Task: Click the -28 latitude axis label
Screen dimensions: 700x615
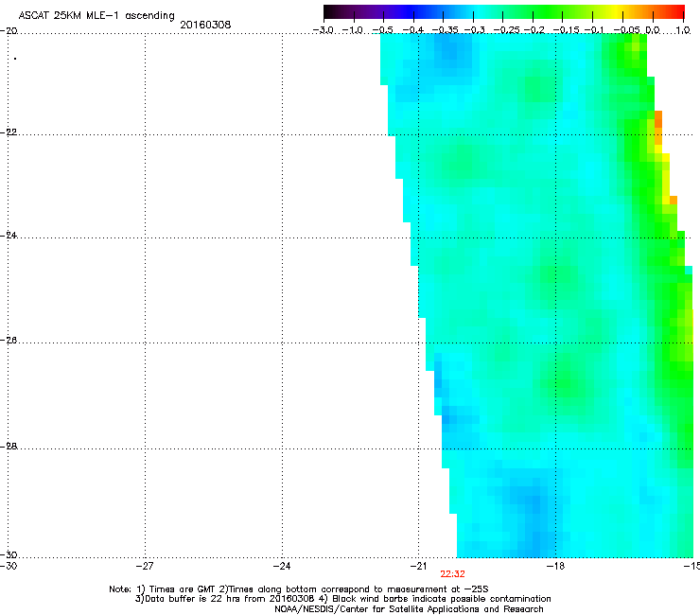Action: 9,447
